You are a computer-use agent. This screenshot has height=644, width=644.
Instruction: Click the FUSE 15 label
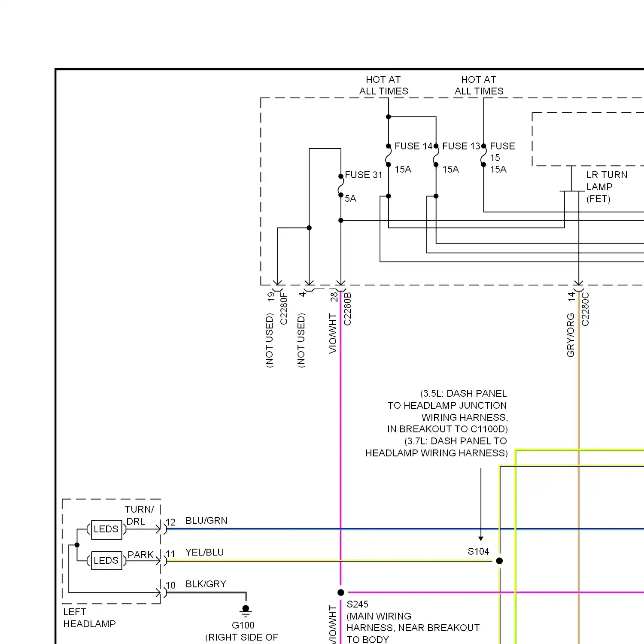click(x=502, y=152)
